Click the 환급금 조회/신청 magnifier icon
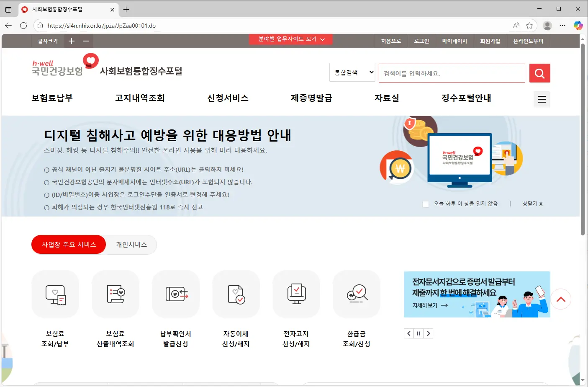Image resolution: width=588 pixels, height=387 pixels. [x=357, y=294]
